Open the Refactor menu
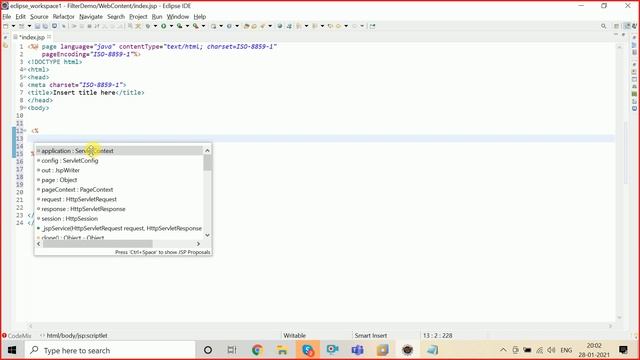Viewport: 640px width, 360px height. coord(63,17)
